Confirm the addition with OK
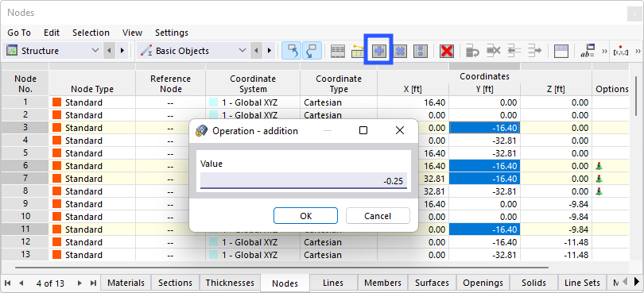 [x=305, y=216]
